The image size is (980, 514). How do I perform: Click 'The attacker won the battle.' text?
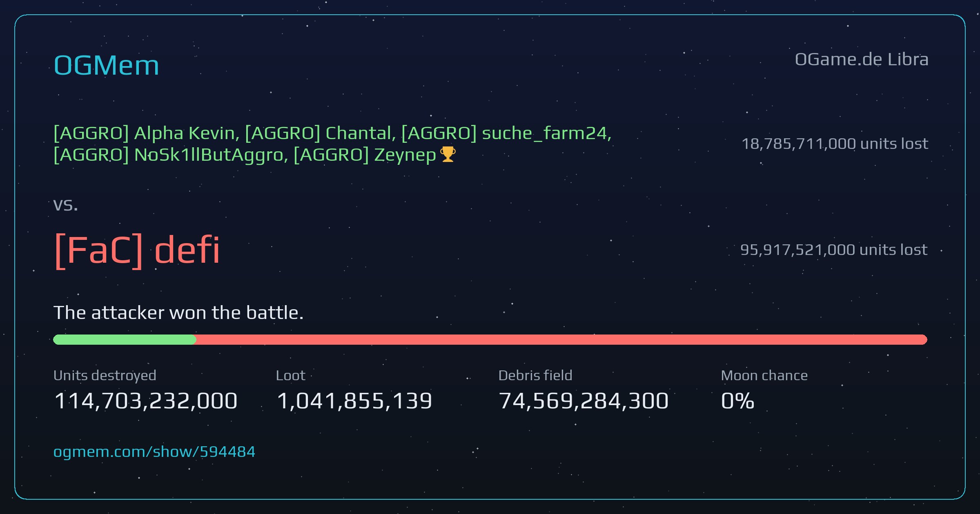tap(178, 313)
